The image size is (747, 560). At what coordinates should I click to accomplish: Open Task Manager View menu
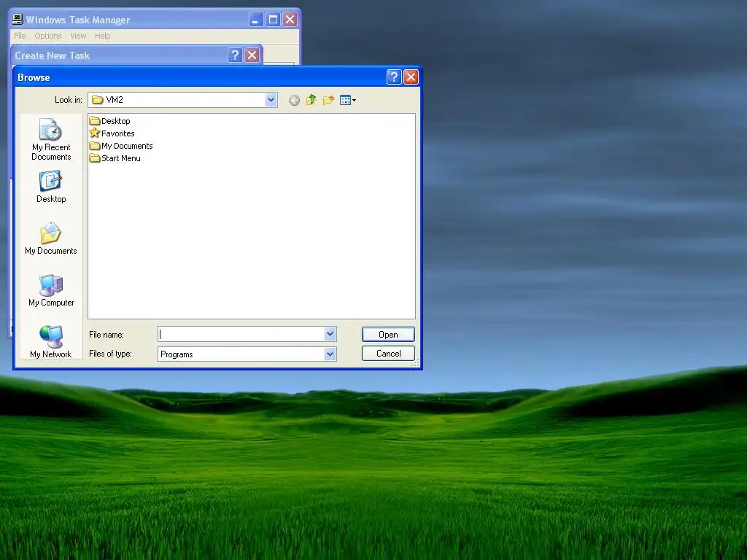pyautogui.click(x=79, y=36)
